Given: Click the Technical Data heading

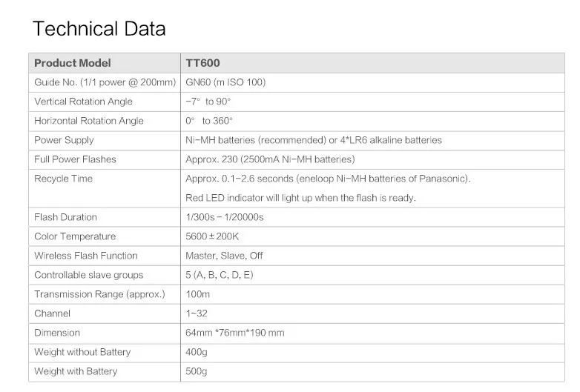Looking at the screenshot, I should 99,28.
